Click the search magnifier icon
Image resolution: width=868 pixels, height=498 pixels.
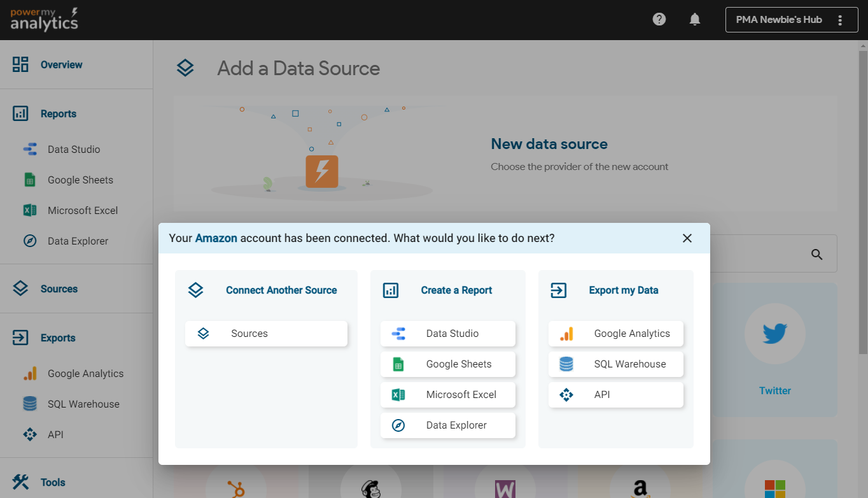pos(817,254)
